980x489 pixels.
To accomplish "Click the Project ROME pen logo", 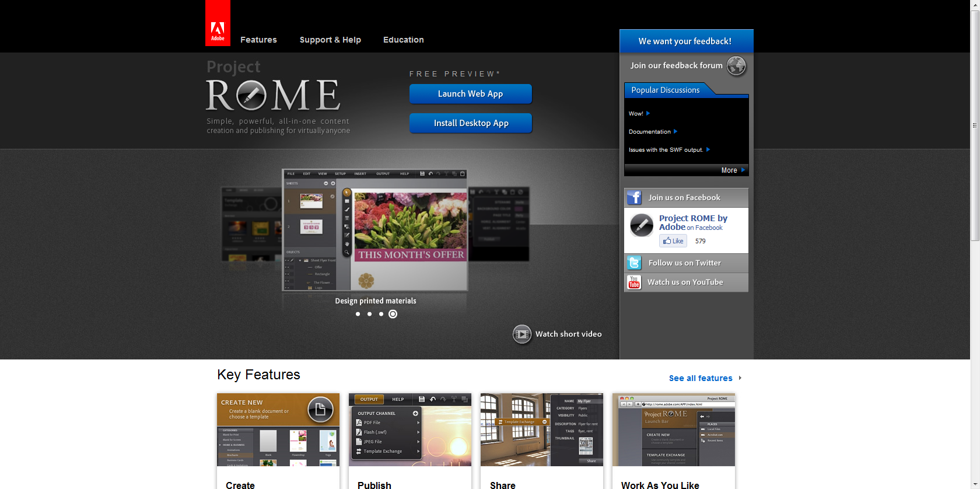I will coord(251,95).
